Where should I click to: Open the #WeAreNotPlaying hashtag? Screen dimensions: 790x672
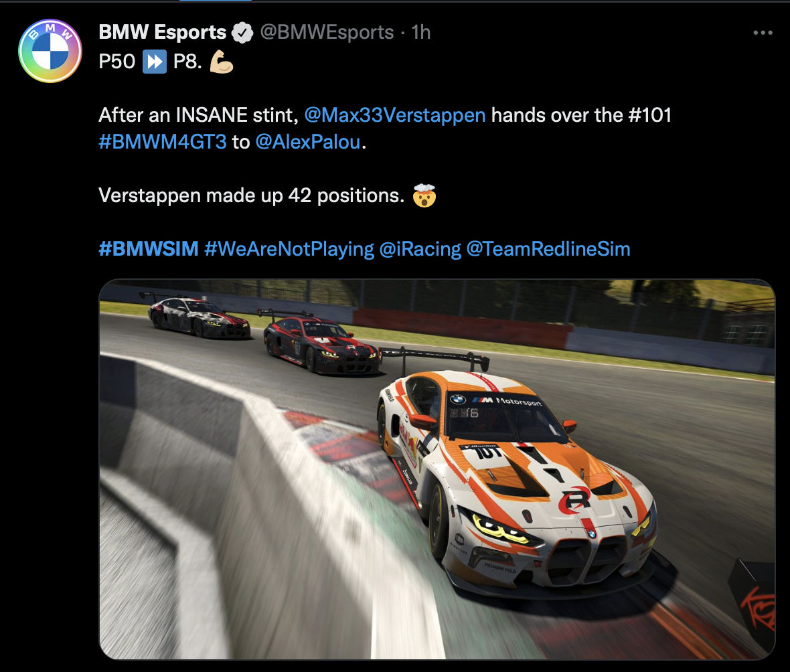pos(289,249)
